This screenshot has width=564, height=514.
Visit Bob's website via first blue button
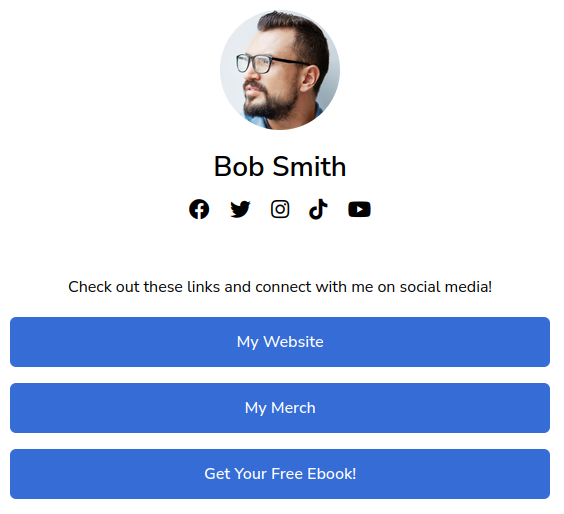point(282,344)
